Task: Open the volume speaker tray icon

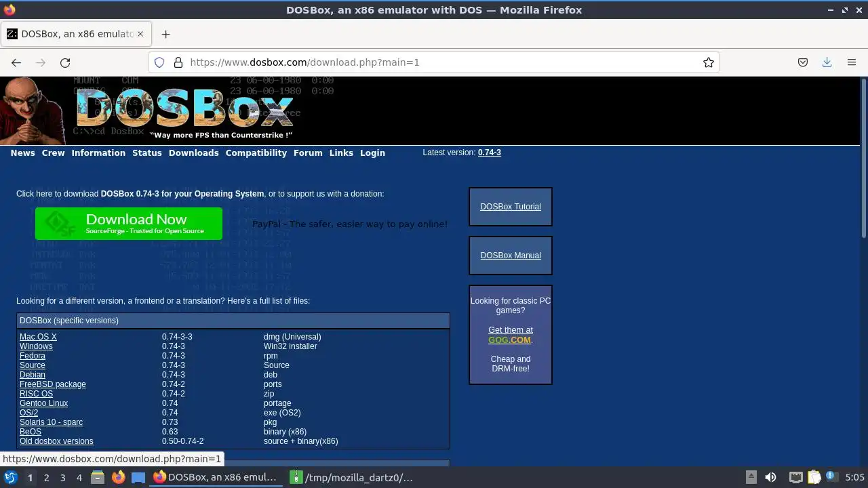Action: click(770, 477)
